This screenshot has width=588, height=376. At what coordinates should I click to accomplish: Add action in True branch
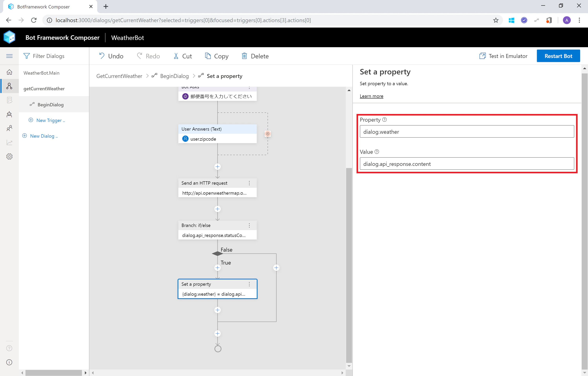coord(217,268)
